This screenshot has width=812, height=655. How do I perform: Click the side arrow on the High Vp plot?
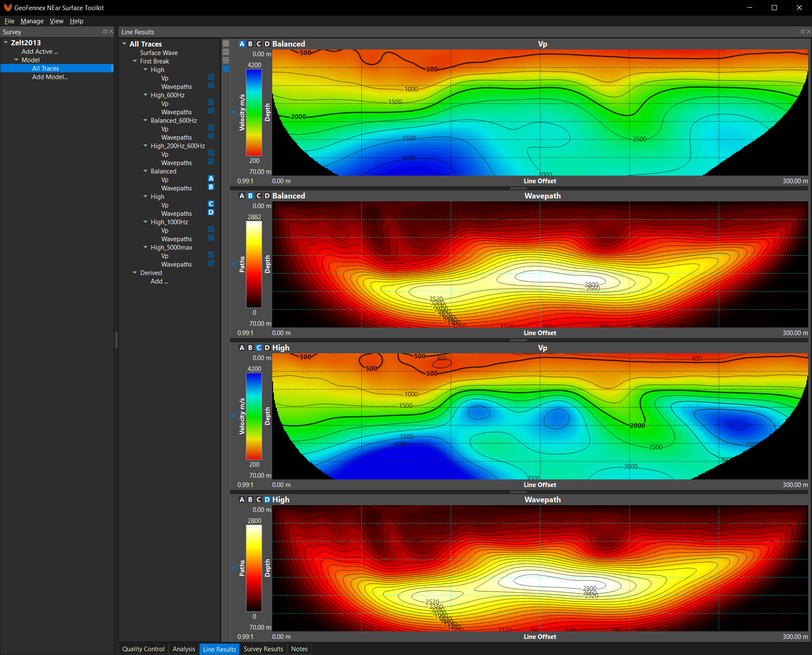[233, 416]
